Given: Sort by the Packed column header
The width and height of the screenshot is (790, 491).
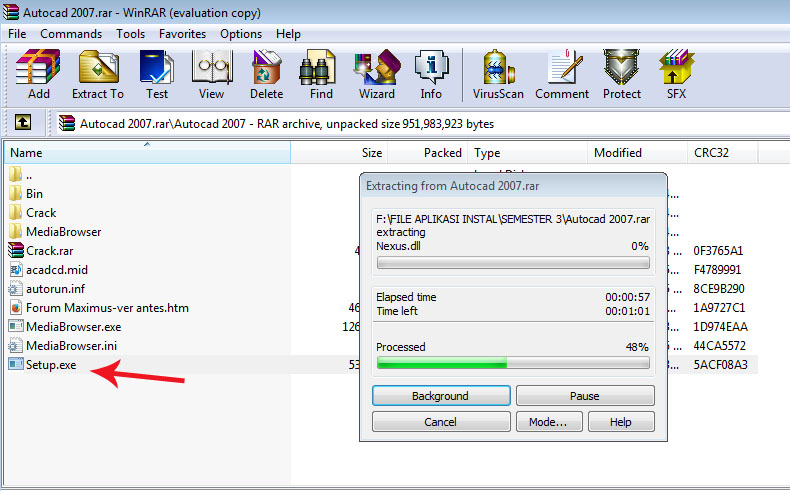Looking at the screenshot, I should 427,153.
